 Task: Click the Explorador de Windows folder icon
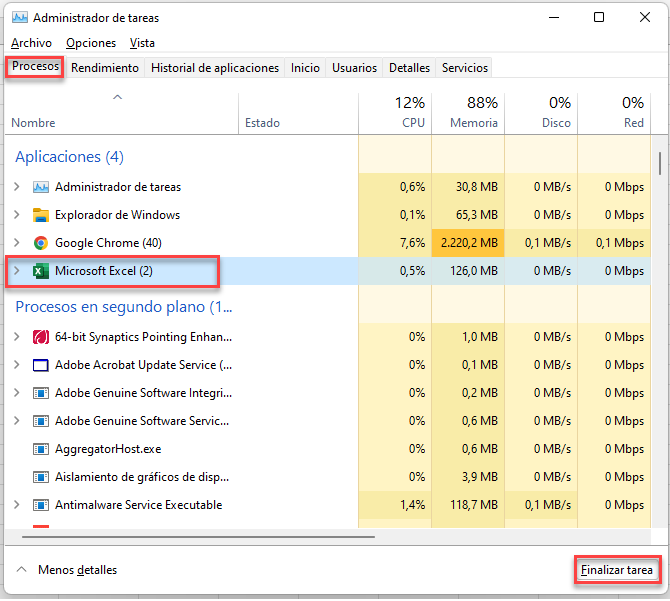(41, 215)
